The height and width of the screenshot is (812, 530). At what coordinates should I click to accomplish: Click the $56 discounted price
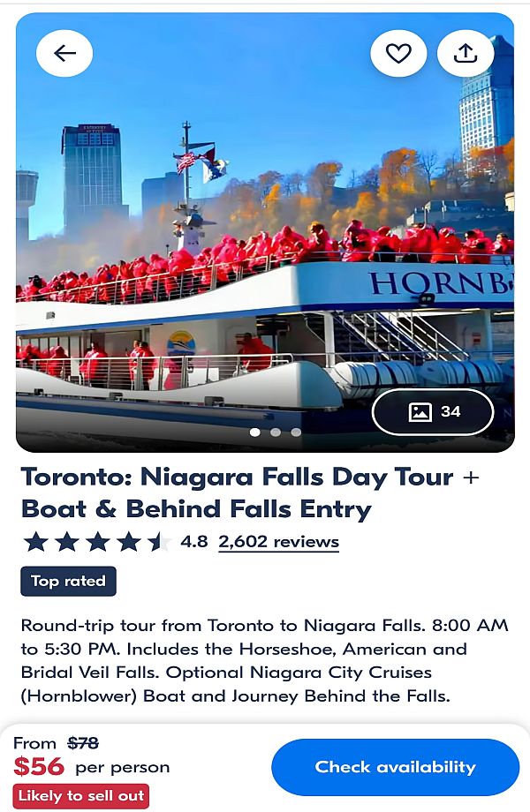coord(39,766)
